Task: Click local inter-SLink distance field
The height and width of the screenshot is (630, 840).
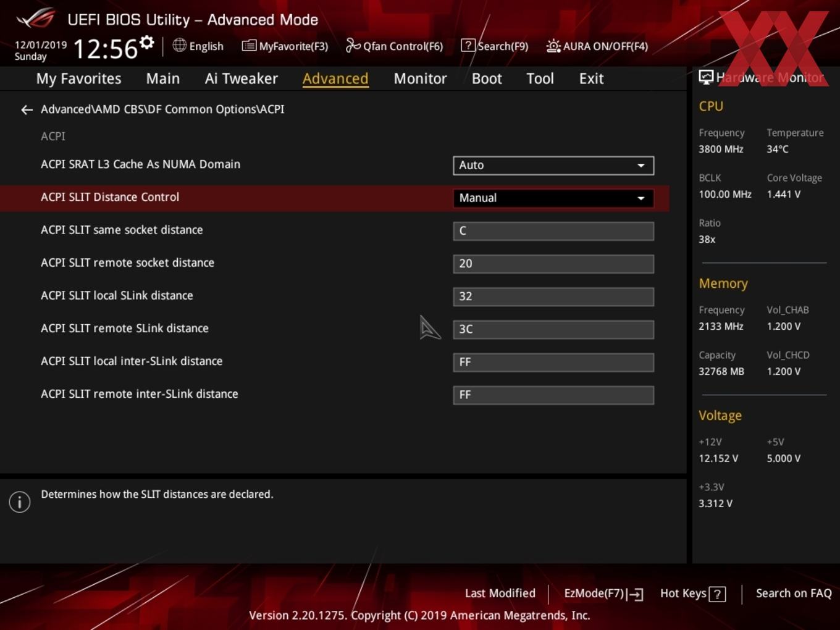Action: [x=553, y=362]
